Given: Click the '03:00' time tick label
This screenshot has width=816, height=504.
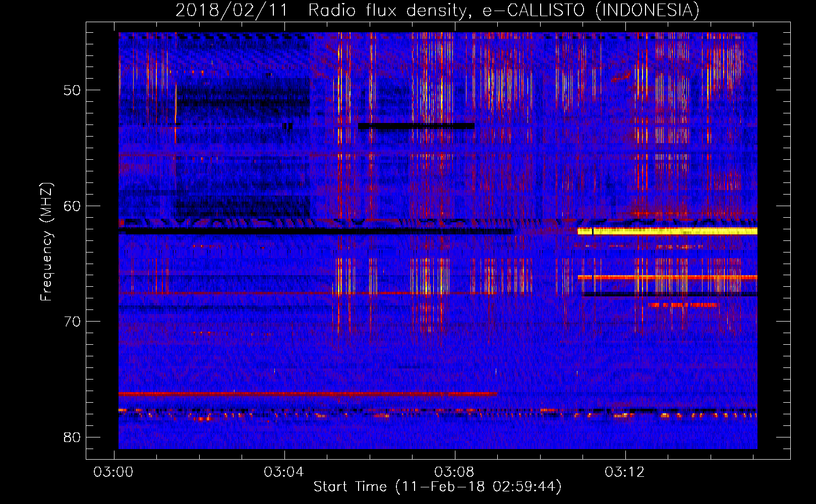Looking at the screenshot, I should 113,472.
